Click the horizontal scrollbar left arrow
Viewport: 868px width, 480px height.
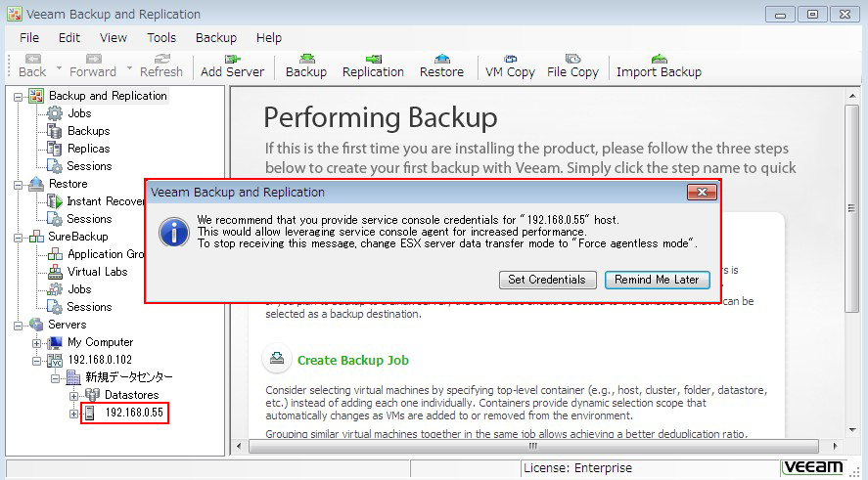point(239,446)
